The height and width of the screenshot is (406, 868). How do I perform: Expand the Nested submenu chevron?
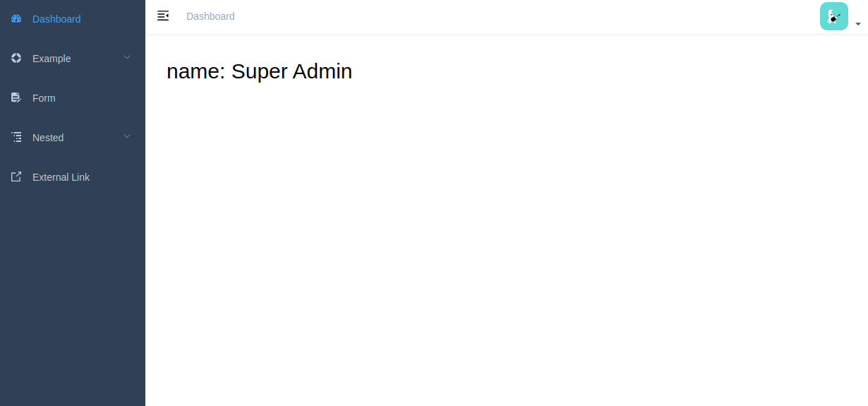127,136
